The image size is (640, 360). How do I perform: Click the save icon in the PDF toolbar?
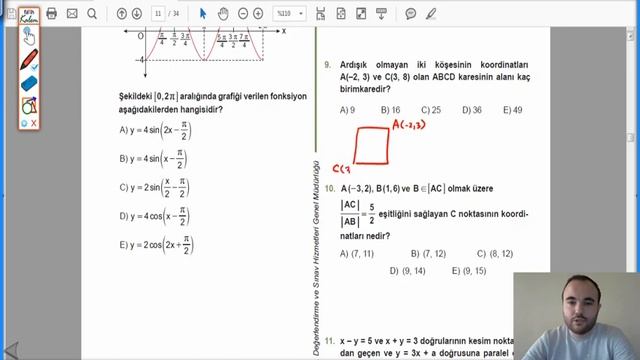coord(11,14)
